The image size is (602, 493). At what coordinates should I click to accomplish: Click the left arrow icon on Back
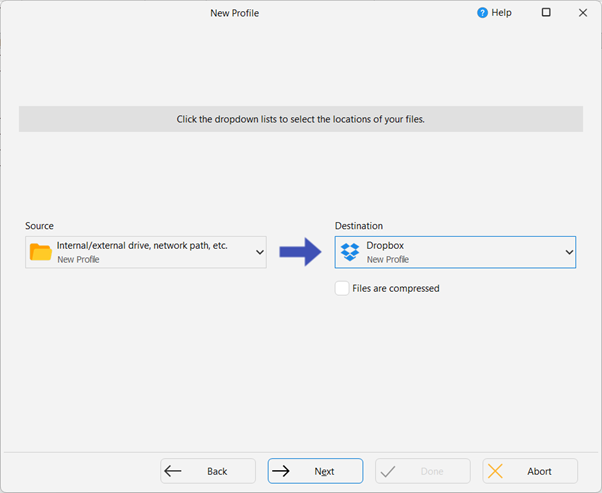pyautogui.click(x=174, y=471)
